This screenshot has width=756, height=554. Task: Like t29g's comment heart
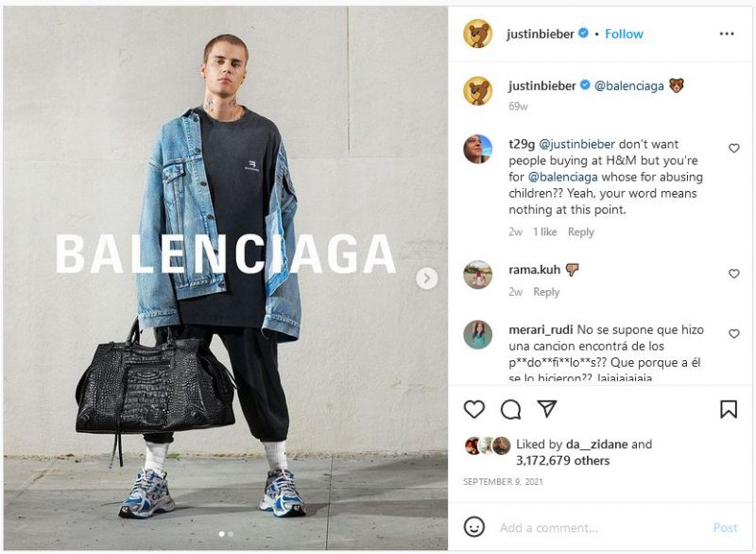(734, 148)
